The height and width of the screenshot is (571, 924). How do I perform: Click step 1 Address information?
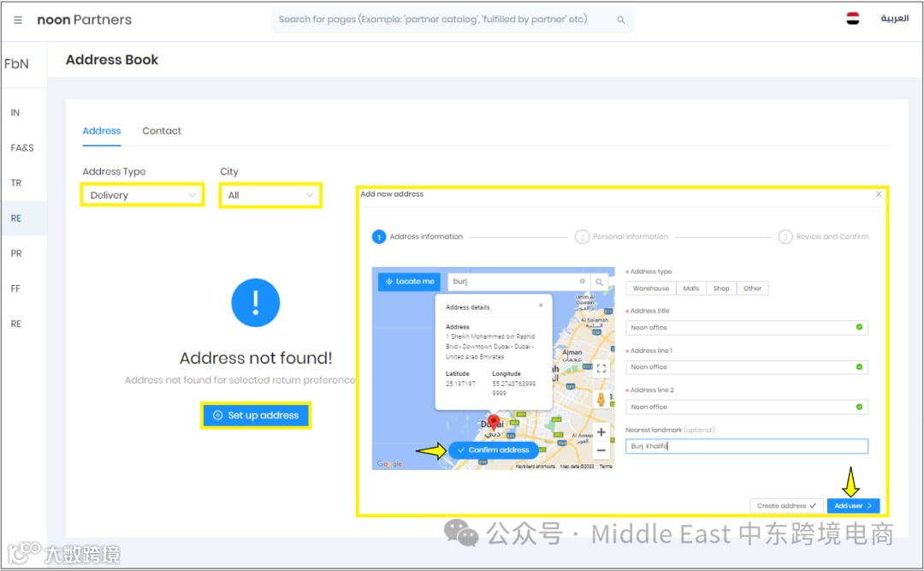click(418, 236)
